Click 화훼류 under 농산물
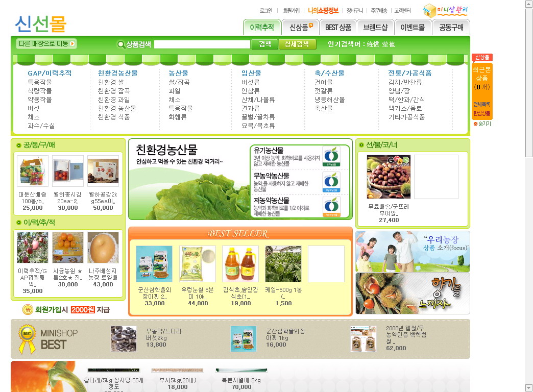 [178, 117]
